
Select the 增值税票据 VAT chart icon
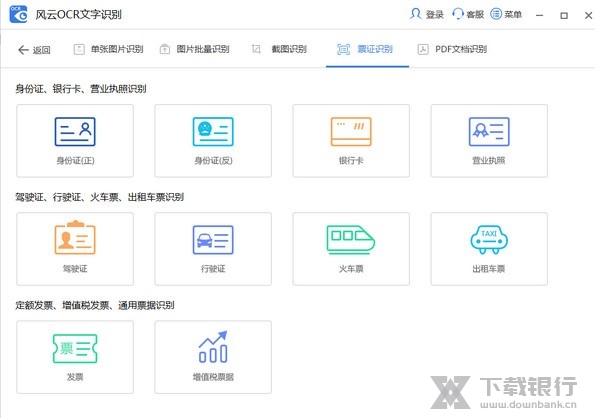tap(213, 347)
